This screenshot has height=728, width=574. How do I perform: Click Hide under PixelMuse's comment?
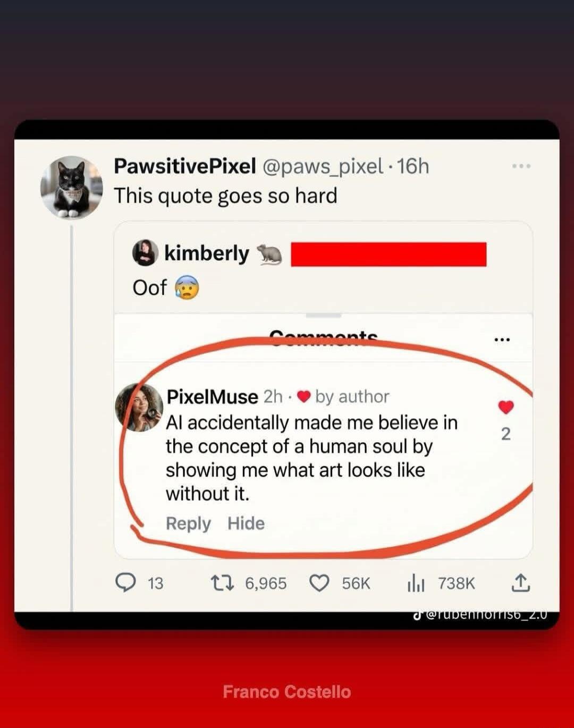pyautogui.click(x=246, y=523)
